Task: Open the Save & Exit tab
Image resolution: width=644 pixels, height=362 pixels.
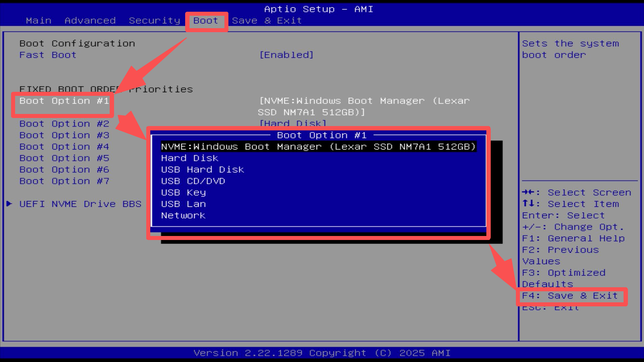Action: click(267, 20)
